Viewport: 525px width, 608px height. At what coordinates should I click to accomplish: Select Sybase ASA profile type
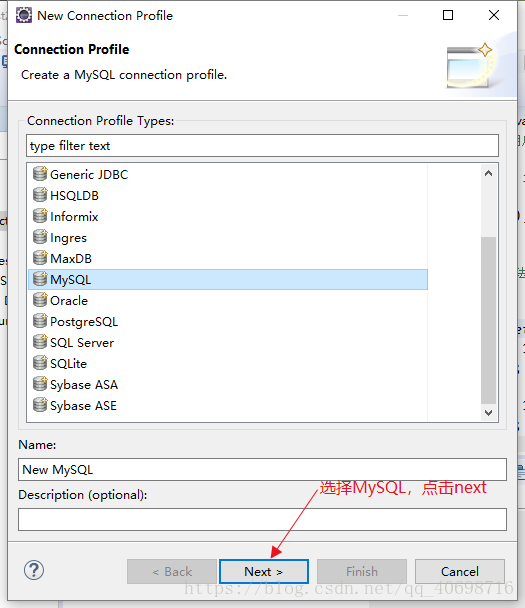tap(84, 385)
